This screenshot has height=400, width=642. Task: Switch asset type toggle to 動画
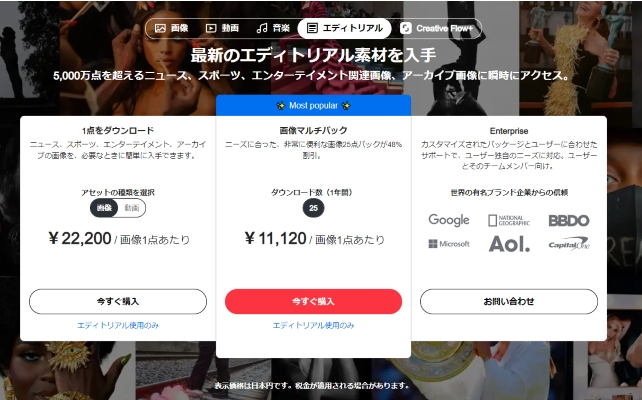click(132, 208)
